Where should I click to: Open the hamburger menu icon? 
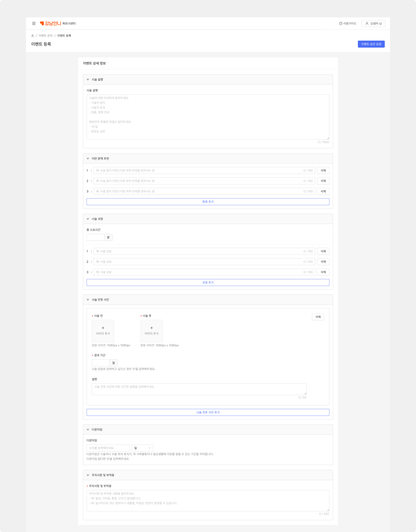tap(34, 23)
